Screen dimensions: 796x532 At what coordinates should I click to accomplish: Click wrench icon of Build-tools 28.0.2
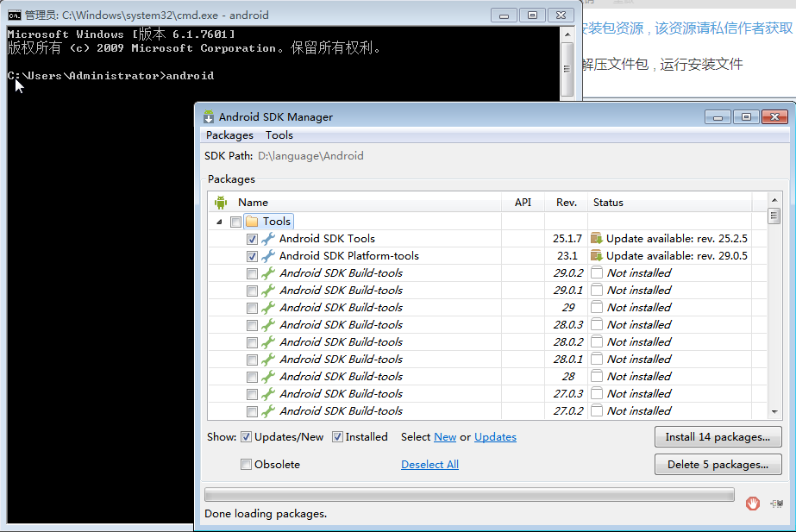click(268, 342)
